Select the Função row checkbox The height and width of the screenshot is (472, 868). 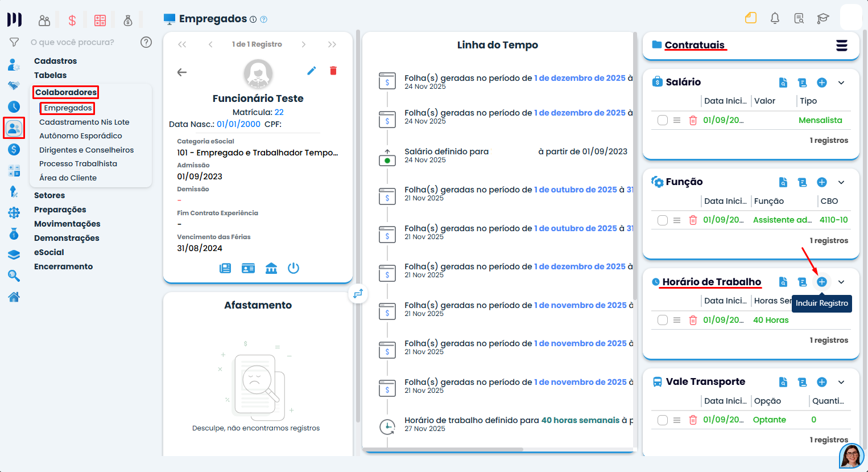[x=663, y=220]
